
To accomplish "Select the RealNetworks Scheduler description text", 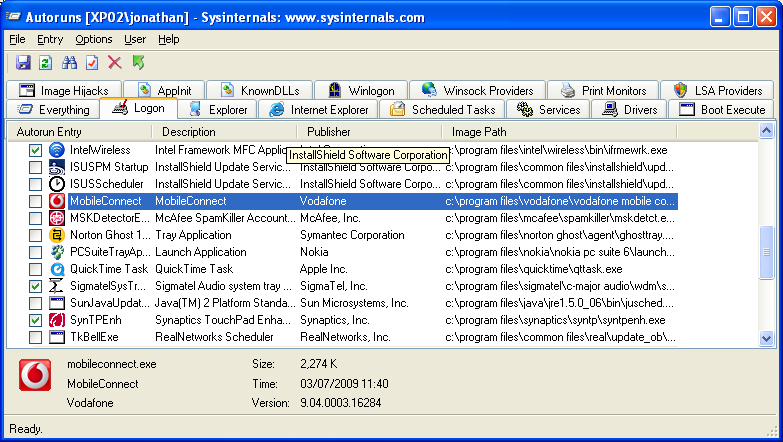I will (214, 337).
